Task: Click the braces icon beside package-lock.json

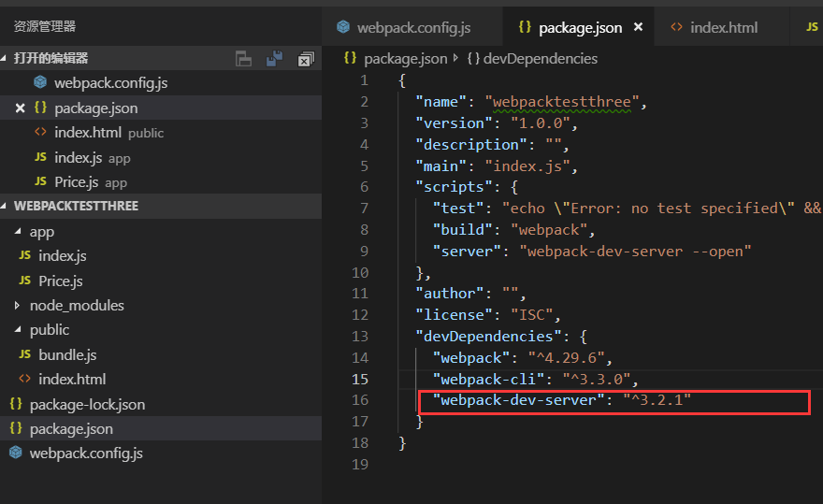Action: click(x=15, y=405)
